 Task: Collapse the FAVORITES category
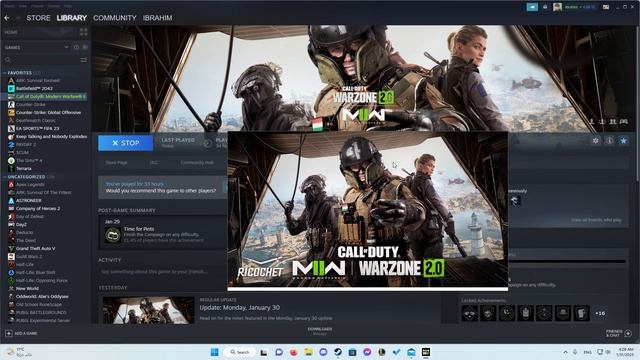(x=5, y=73)
